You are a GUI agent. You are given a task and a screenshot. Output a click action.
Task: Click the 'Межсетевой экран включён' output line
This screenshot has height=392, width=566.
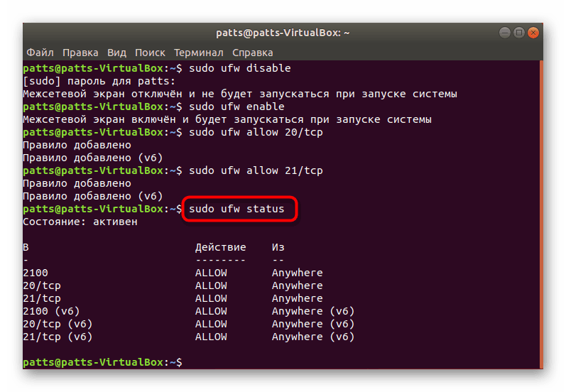pyautogui.click(x=227, y=119)
